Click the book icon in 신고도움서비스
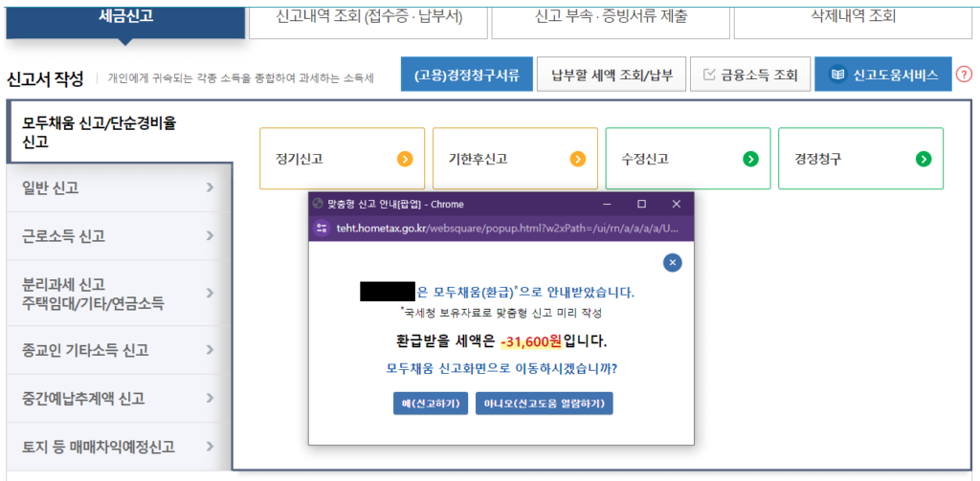The image size is (980, 481). tap(837, 75)
